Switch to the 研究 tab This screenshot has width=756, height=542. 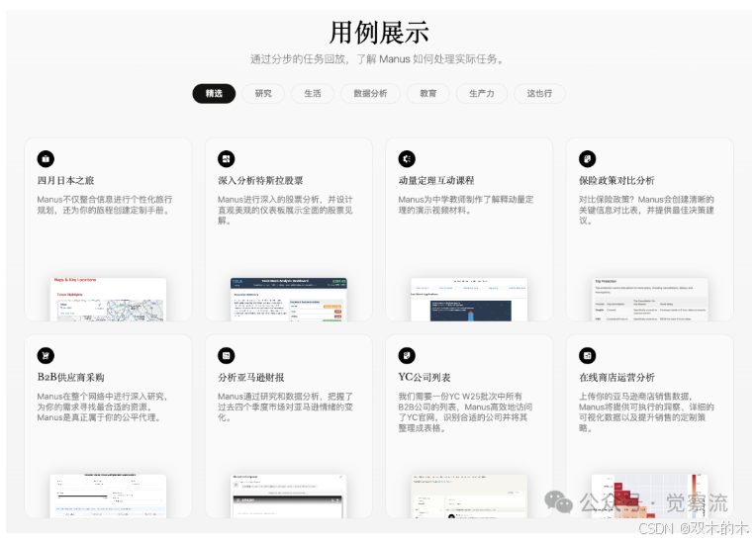[263, 93]
